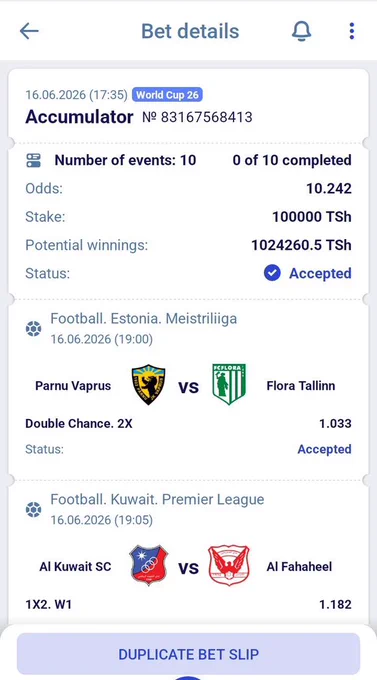Tap the Accepted status checkmark icon
This screenshot has width=377, height=680.
click(272, 273)
